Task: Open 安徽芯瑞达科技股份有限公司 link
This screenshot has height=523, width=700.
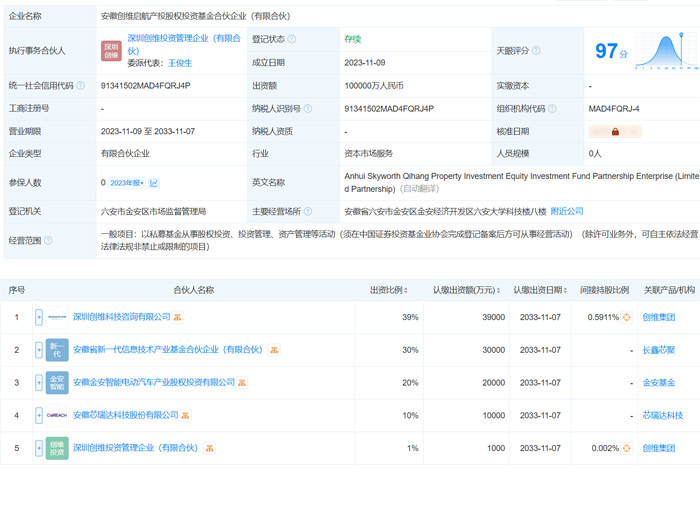Action: pos(125,415)
